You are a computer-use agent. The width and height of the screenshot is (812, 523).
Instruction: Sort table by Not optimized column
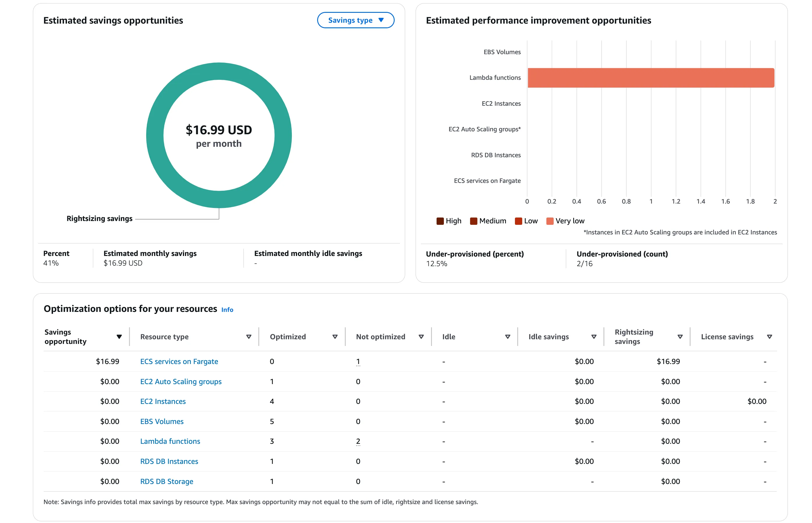click(x=421, y=337)
